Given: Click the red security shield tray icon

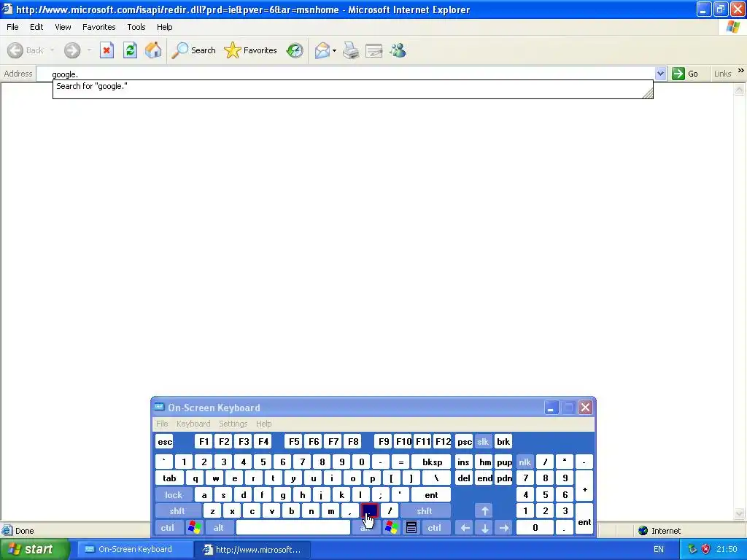Looking at the screenshot, I should (705, 549).
